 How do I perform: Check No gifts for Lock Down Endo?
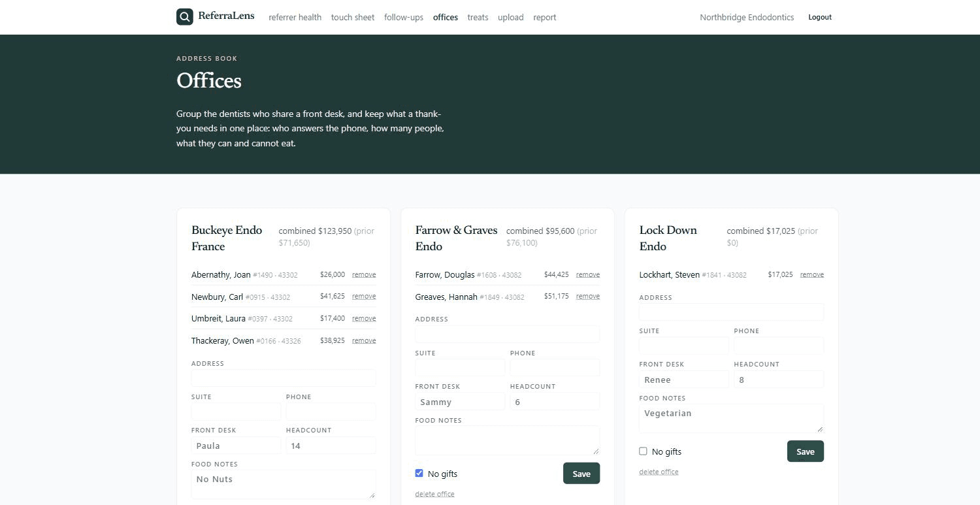(644, 451)
